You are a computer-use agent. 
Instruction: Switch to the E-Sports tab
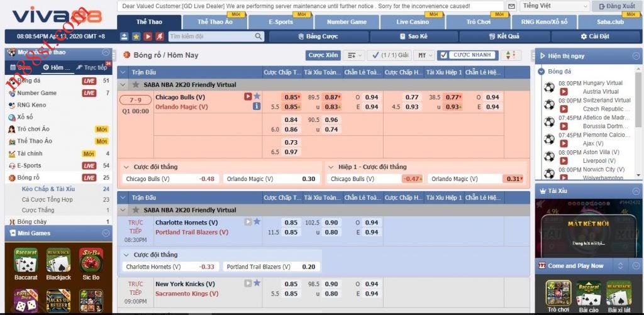[x=281, y=22]
